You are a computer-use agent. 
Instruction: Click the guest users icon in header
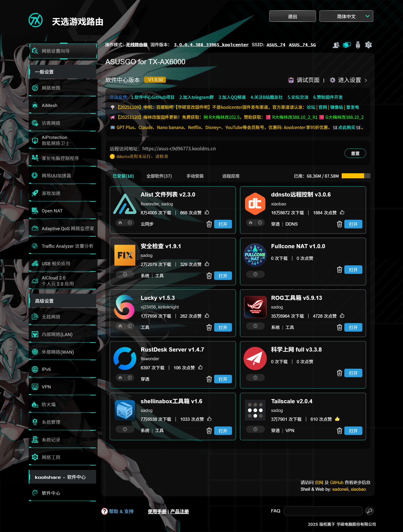click(336, 45)
